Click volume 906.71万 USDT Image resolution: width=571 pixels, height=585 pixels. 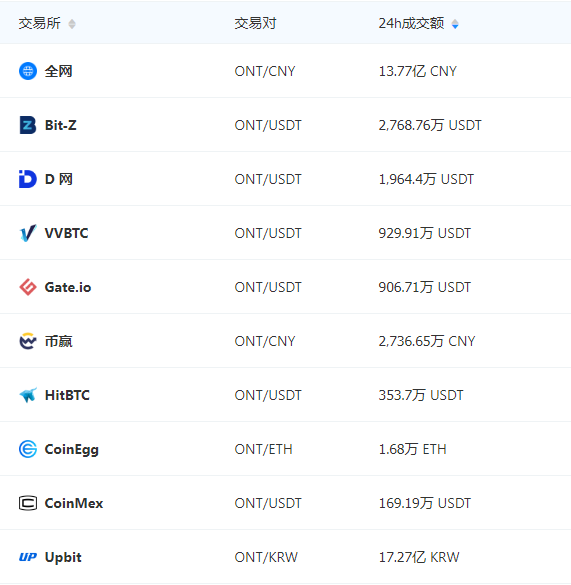pos(425,287)
